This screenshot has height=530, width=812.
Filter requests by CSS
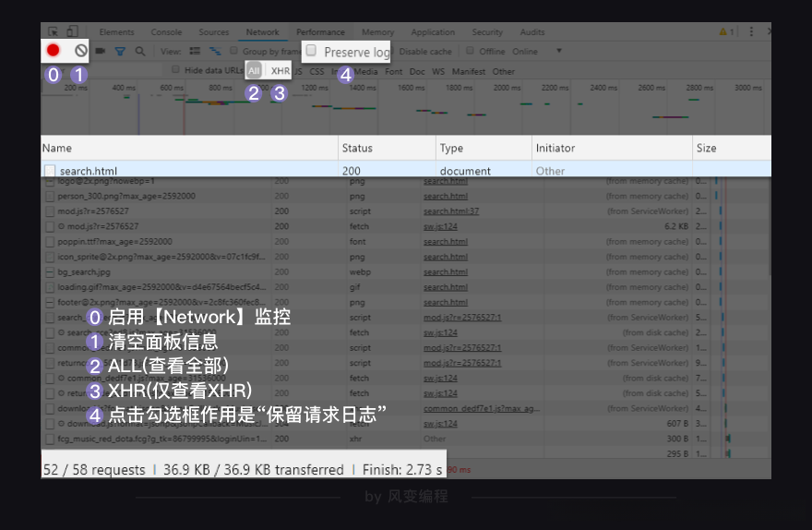click(x=316, y=71)
